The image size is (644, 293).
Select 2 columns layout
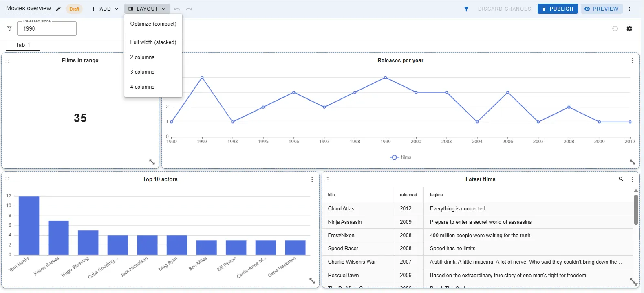tap(153, 57)
